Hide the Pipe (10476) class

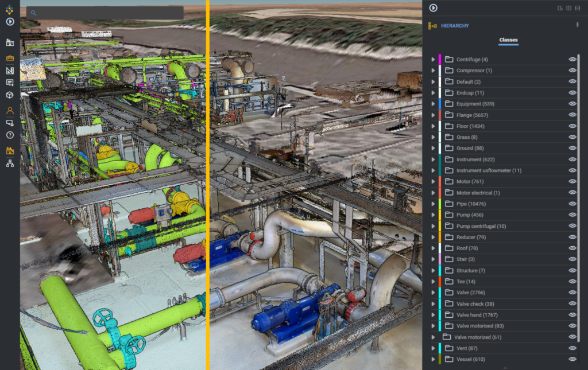[x=572, y=204]
